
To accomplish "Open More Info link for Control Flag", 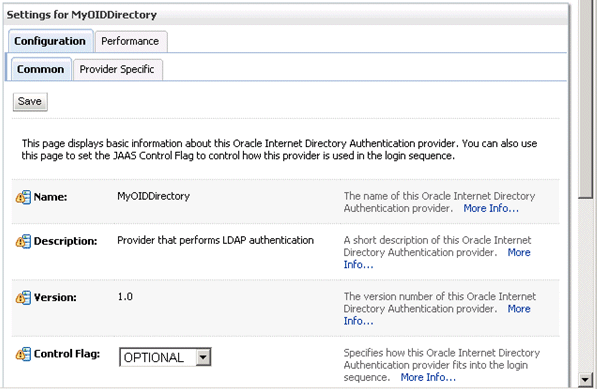I will click(x=428, y=378).
